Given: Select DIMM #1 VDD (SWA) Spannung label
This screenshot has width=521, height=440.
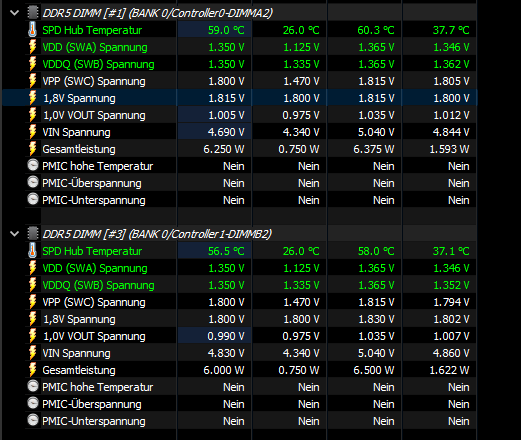Looking at the screenshot, I should tap(95, 47).
